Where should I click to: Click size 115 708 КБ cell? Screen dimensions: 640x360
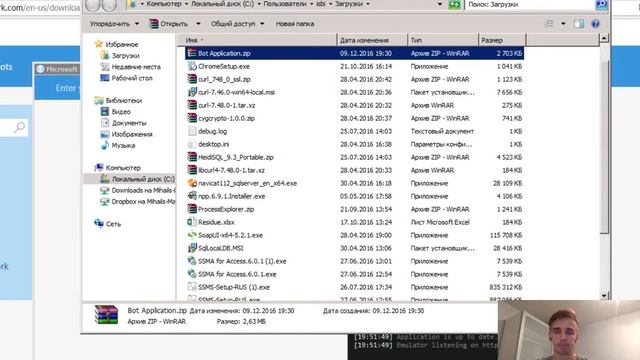click(506, 235)
